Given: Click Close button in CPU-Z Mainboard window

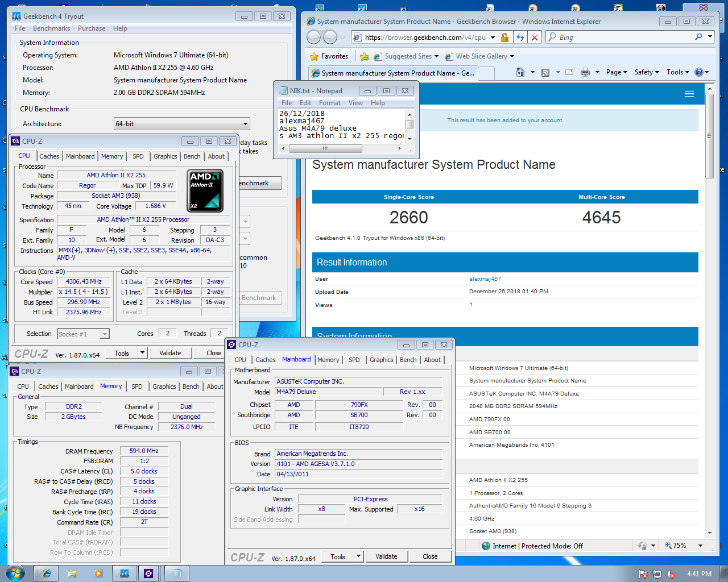Looking at the screenshot, I should click(x=430, y=556).
